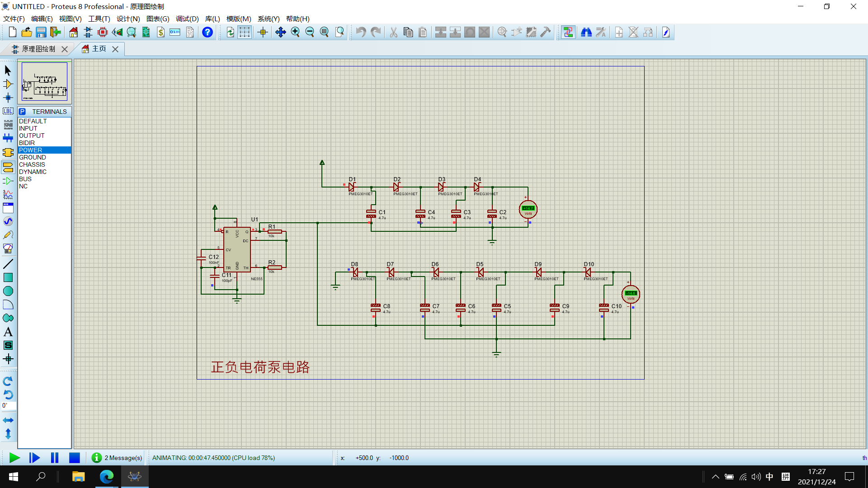This screenshot has width=868, height=488.
Task: Open Windows Start menu
Action: 14,477
